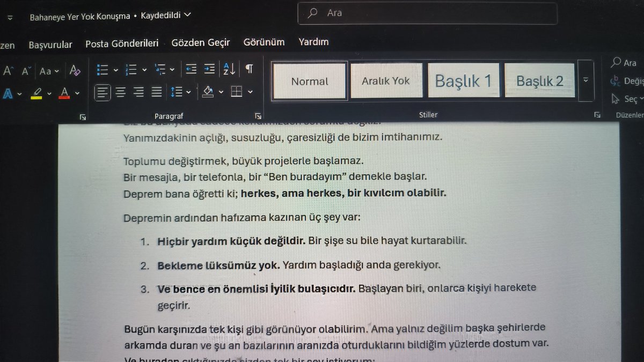Open the borders dropdown arrow
644x362 pixels.
(x=251, y=93)
